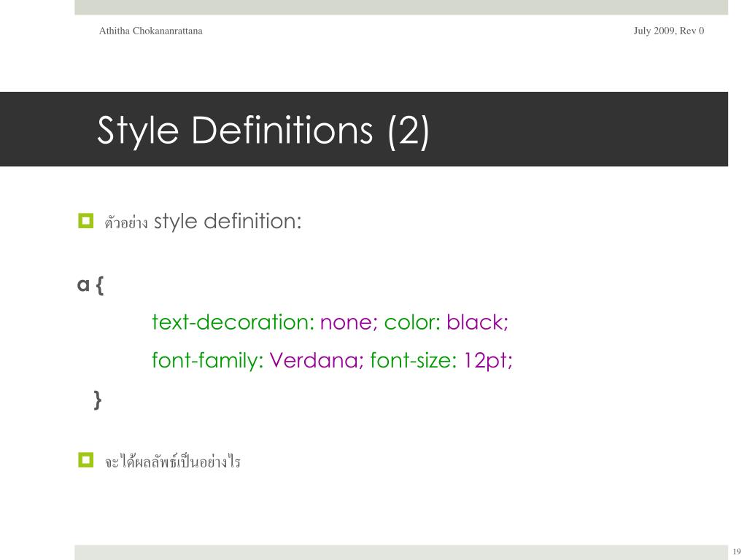Click the slide title 'Style Definitions (2)'
This screenshot has height=560, width=747.
pos(263,131)
